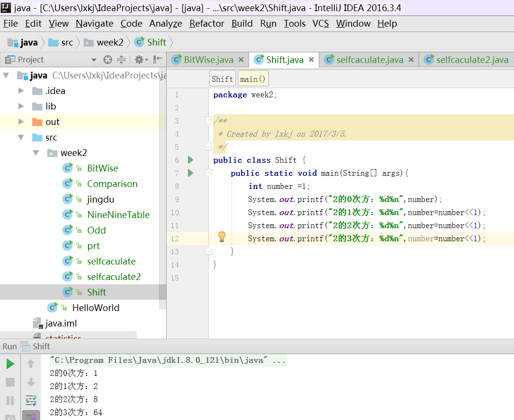The image size is (514, 420).
Task: Click the yellow intention lightbulb on line 12
Action: [222, 237]
